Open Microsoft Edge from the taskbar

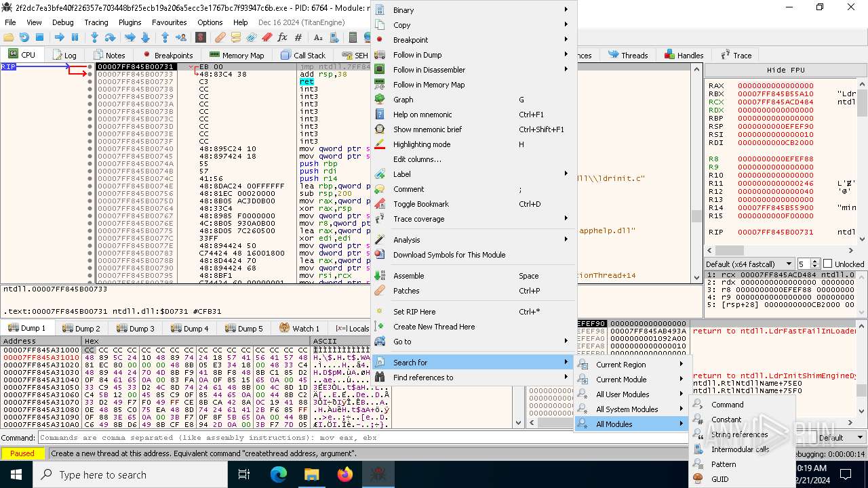279,474
